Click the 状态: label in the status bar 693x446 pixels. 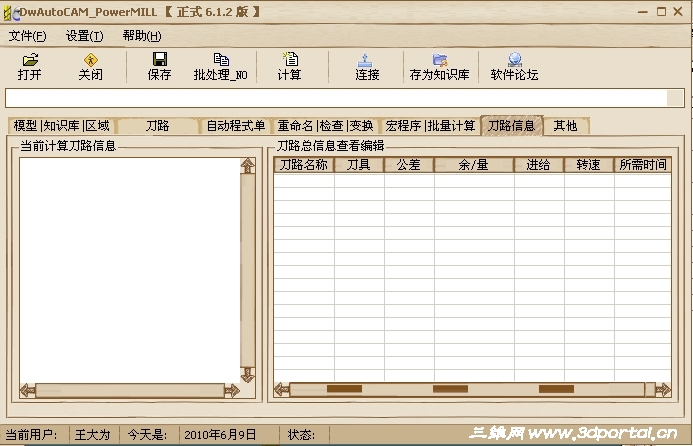301,435
